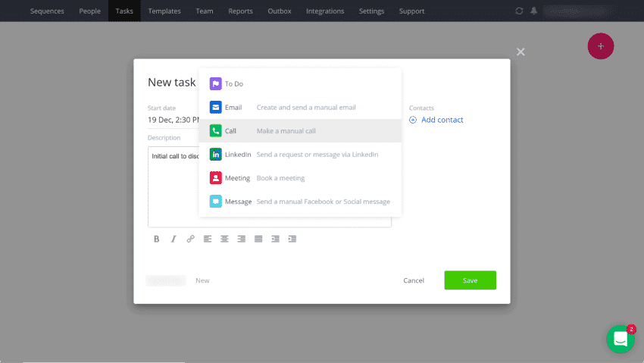The width and height of the screenshot is (644, 363).
Task: Toggle bold formatting
Action: 157,239
